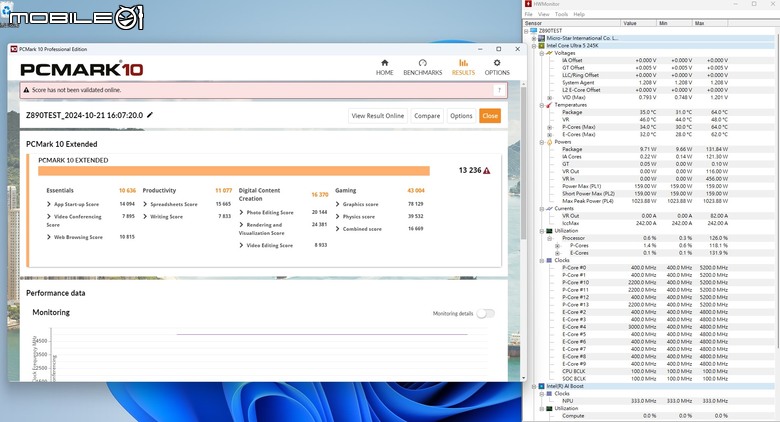This screenshot has width=780, height=422.
Task: Open the File menu in HWMonitor
Action: [528, 14]
